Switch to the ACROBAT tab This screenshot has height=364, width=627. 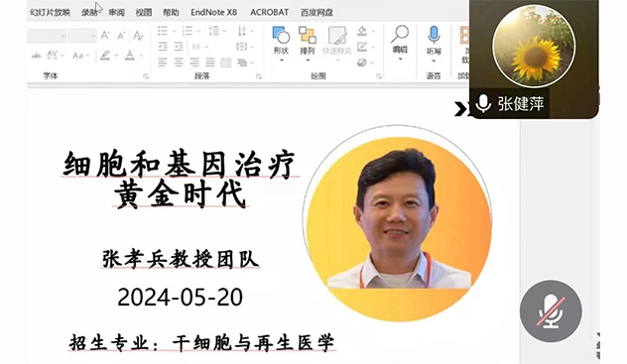pos(270,12)
